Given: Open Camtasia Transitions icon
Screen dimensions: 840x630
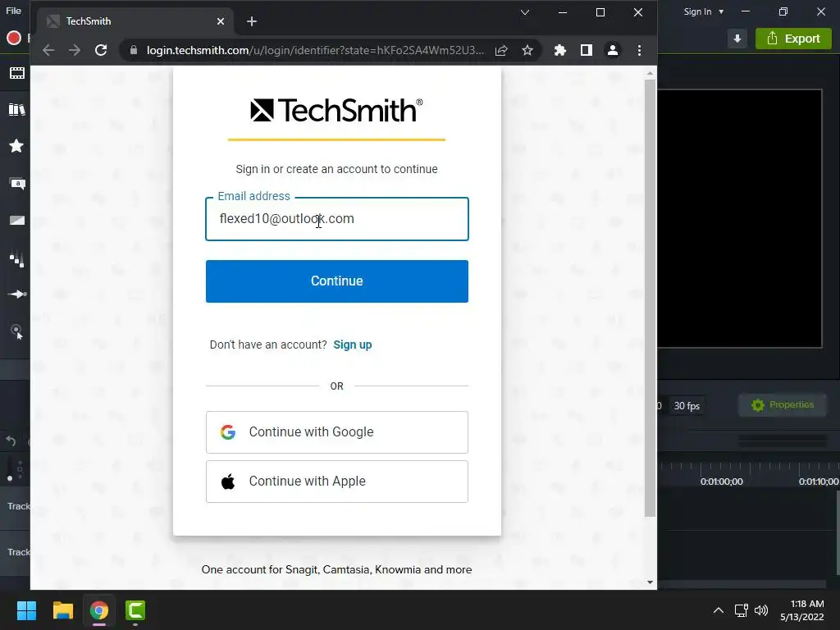Looking at the screenshot, I should pyautogui.click(x=17, y=220).
